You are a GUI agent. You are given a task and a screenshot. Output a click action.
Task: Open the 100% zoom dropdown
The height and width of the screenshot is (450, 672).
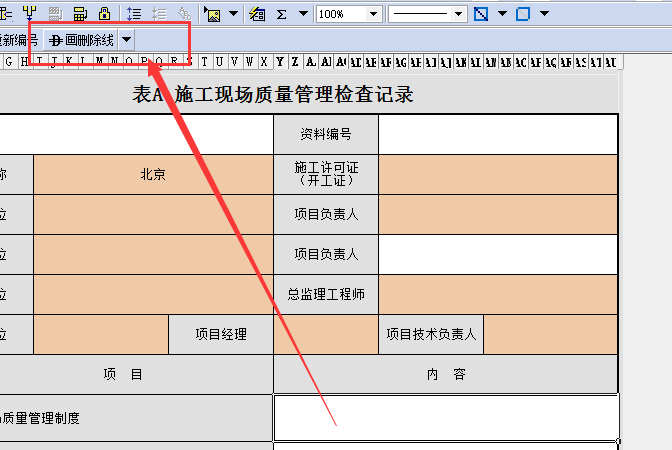pyautogui.click(x=372, y=14)
